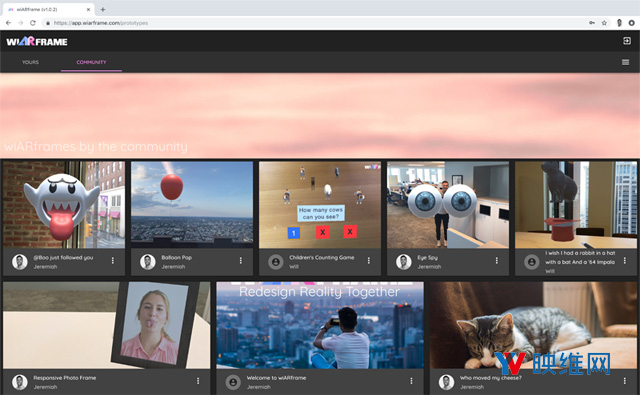This screenshot has width=640, height=395.
Task: Open options menu for Welcome to wiARframe
Action: pos(411,381)
